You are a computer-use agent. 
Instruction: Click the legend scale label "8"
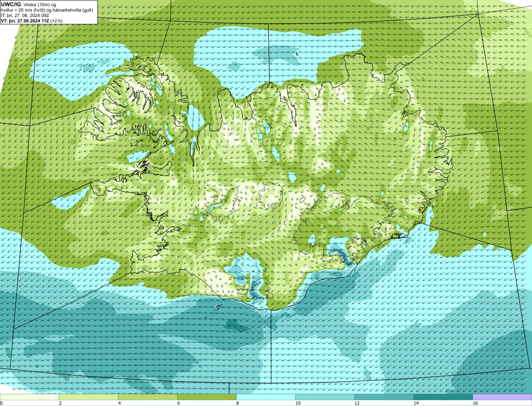237,403
